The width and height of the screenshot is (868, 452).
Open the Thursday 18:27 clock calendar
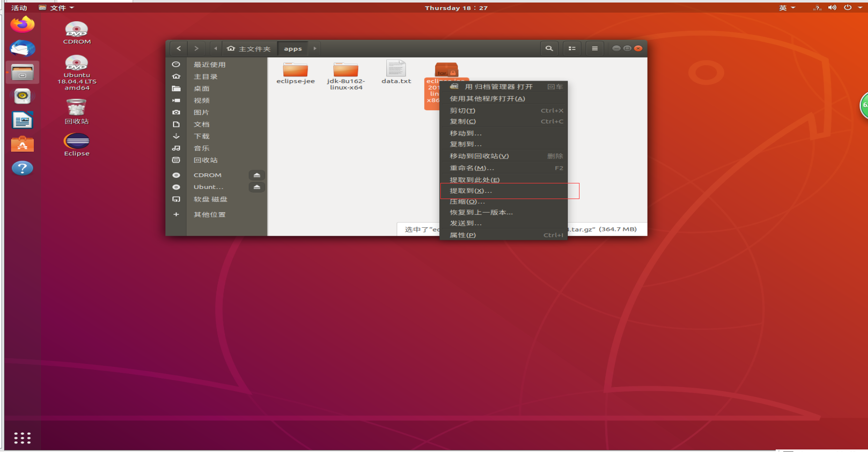pyautogui.click(x=456, y=8)
